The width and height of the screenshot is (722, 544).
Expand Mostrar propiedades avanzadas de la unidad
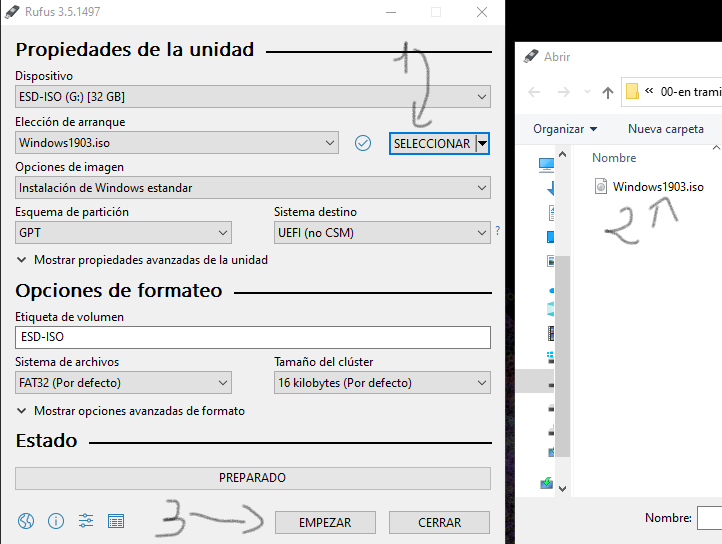[142, 260]
